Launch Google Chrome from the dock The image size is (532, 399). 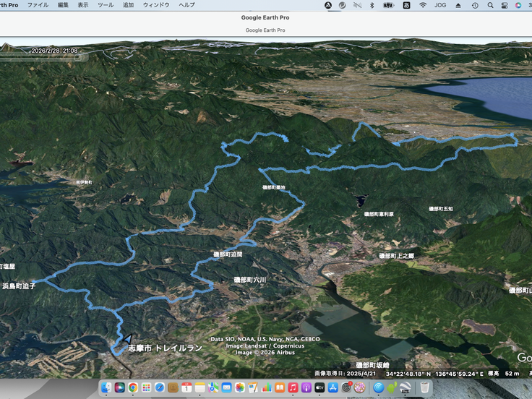(x=133, y=388)
